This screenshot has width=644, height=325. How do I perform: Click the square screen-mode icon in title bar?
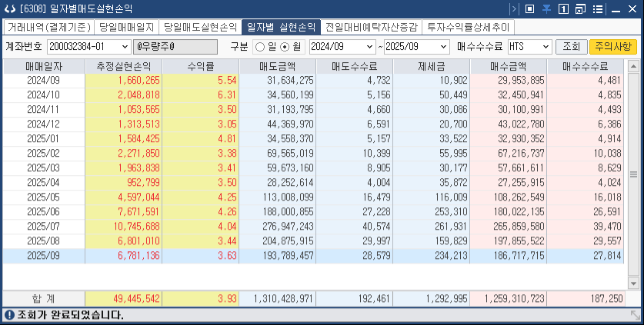529,9
